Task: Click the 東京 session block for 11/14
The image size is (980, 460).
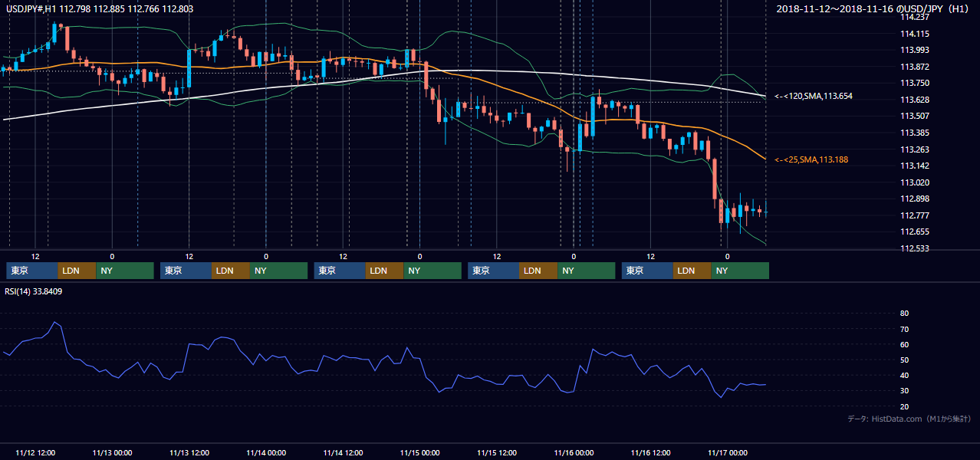Action: coord(340,271)
